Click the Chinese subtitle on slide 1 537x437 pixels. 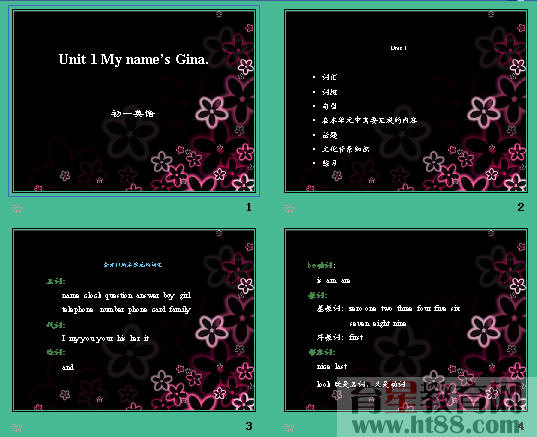(x=133, y=113)
